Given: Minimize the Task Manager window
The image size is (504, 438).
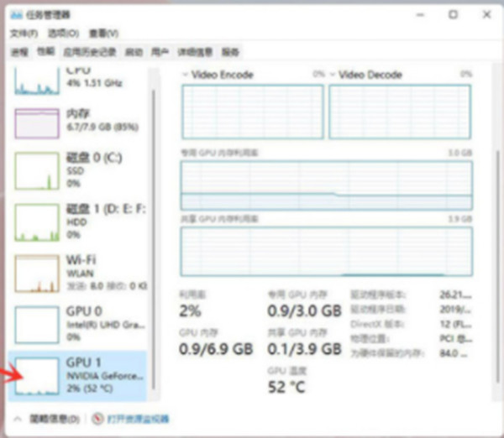Looking at the screenshot, I should coord(420,15).
